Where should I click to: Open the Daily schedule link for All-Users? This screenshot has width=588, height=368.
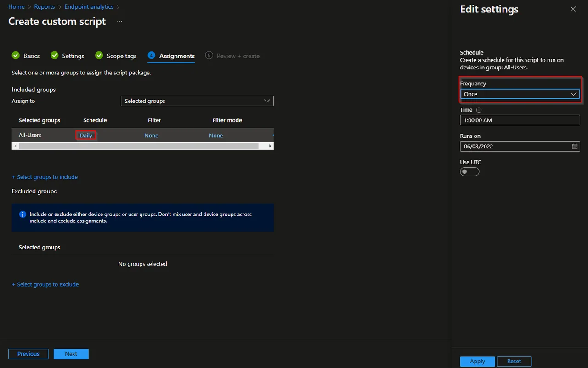(x=86, y=136)
